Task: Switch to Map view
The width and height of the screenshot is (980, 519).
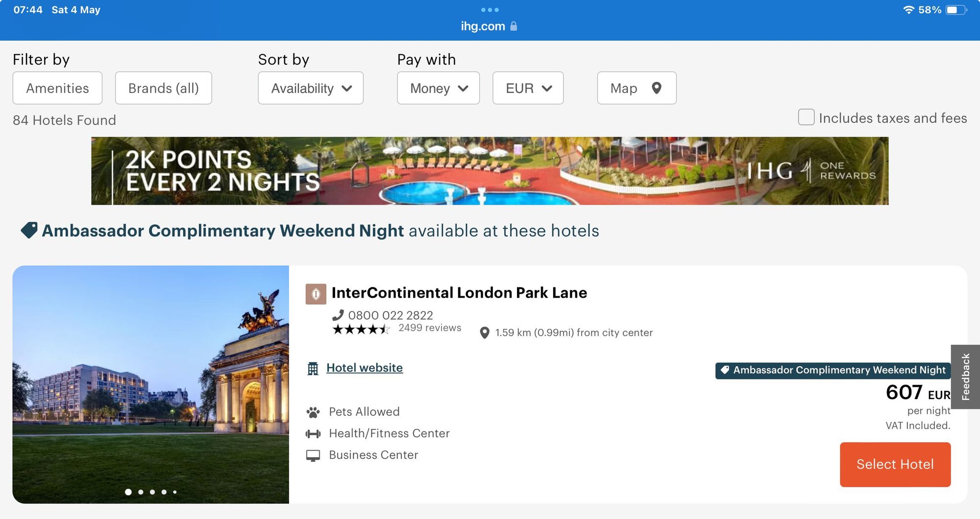Action: tap(636, 88)
